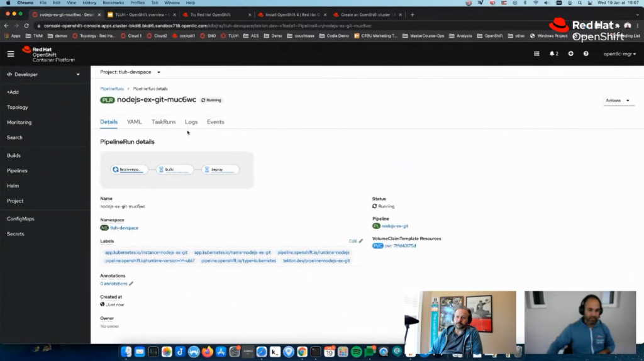Open the Chrome Bookmarks menu

pos(113,3)
